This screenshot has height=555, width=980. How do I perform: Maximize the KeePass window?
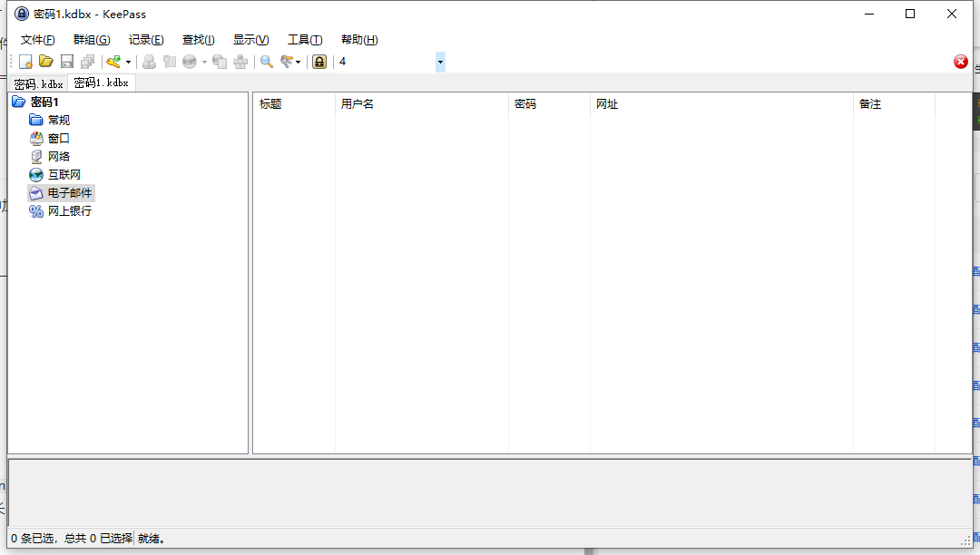[x=910, y=14]
